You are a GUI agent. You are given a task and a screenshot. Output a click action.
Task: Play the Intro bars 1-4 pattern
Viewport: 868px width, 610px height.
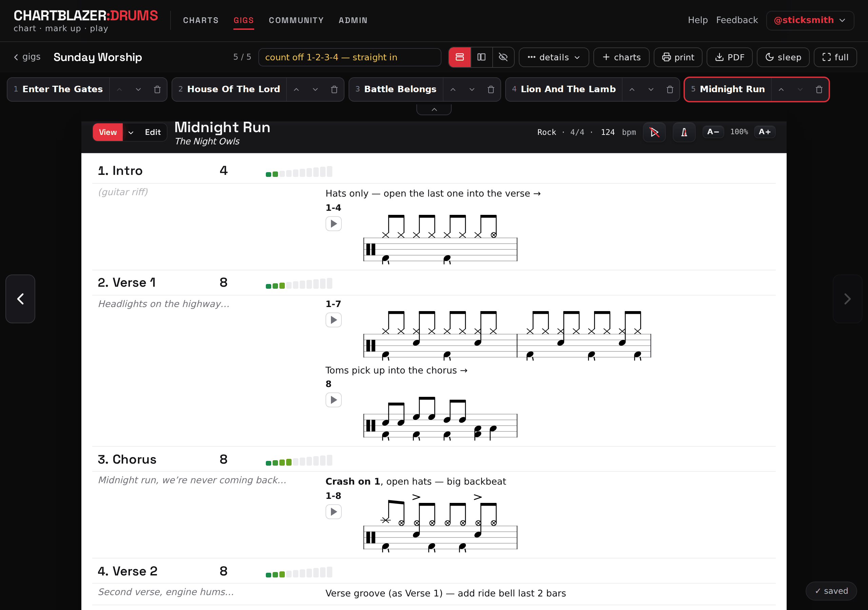tap(333, 224)
